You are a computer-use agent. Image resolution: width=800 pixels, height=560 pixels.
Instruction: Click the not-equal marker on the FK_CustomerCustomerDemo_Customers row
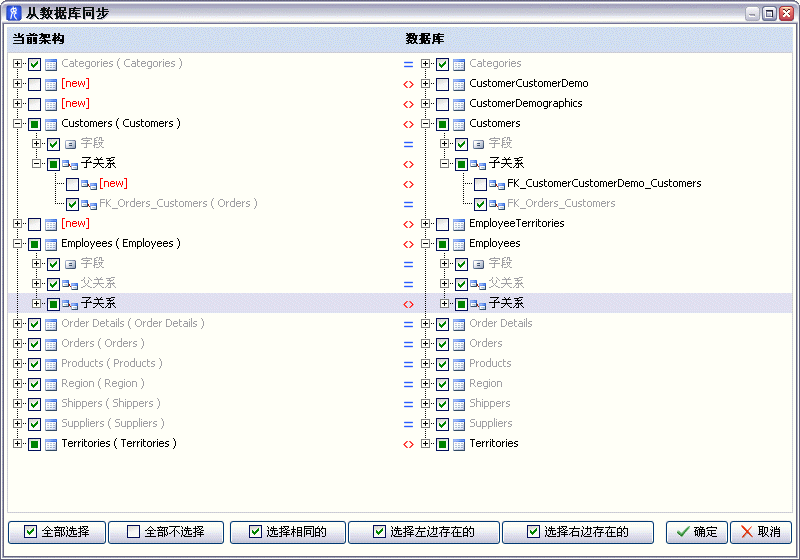pyautogui.click(x=408, y=184)
